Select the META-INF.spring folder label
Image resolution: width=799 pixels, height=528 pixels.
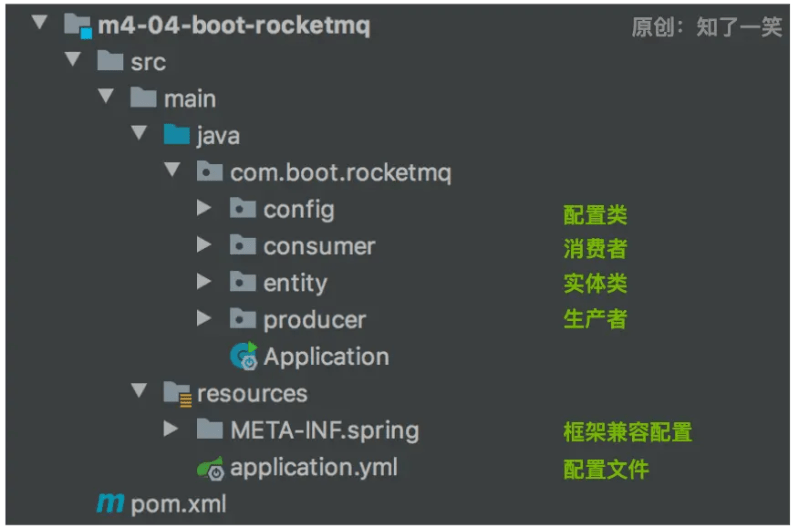[x=325, y=431]
